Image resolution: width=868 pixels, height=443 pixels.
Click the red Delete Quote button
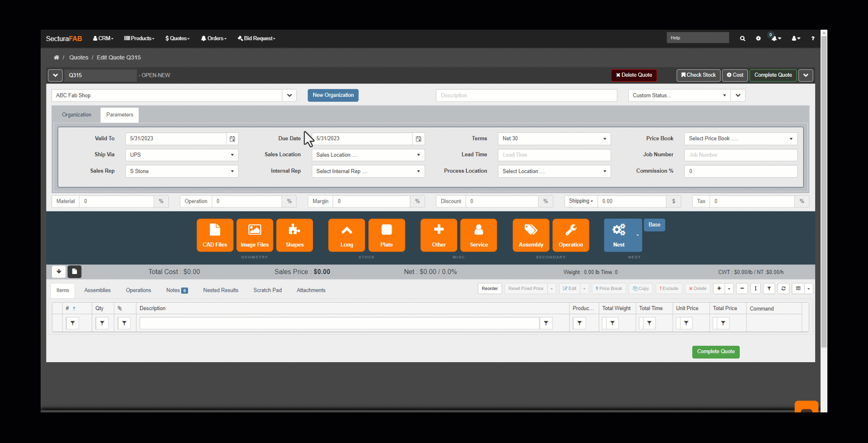pyautogui.click(x=634, y=75)
